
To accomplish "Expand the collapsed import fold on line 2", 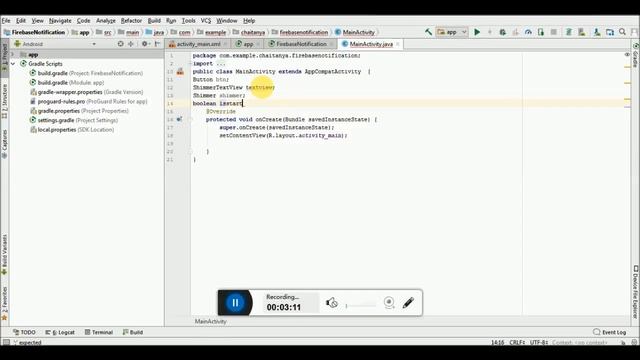I will (190, 64).
